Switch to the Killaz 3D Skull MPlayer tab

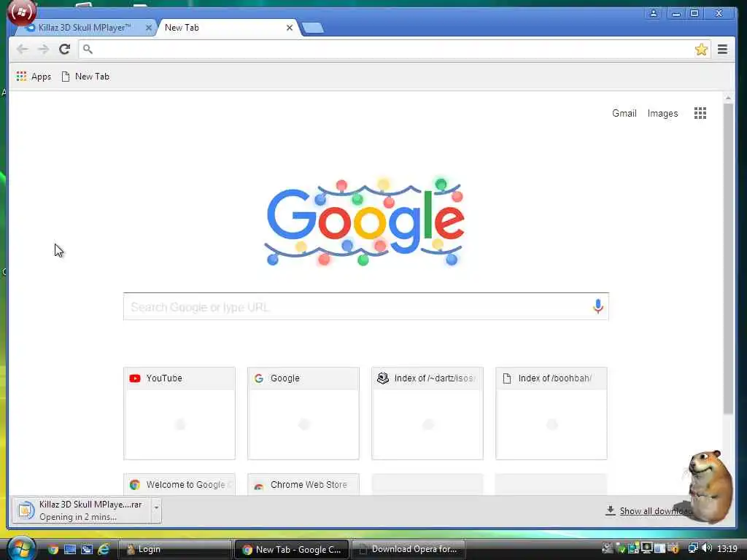(84, 28)
